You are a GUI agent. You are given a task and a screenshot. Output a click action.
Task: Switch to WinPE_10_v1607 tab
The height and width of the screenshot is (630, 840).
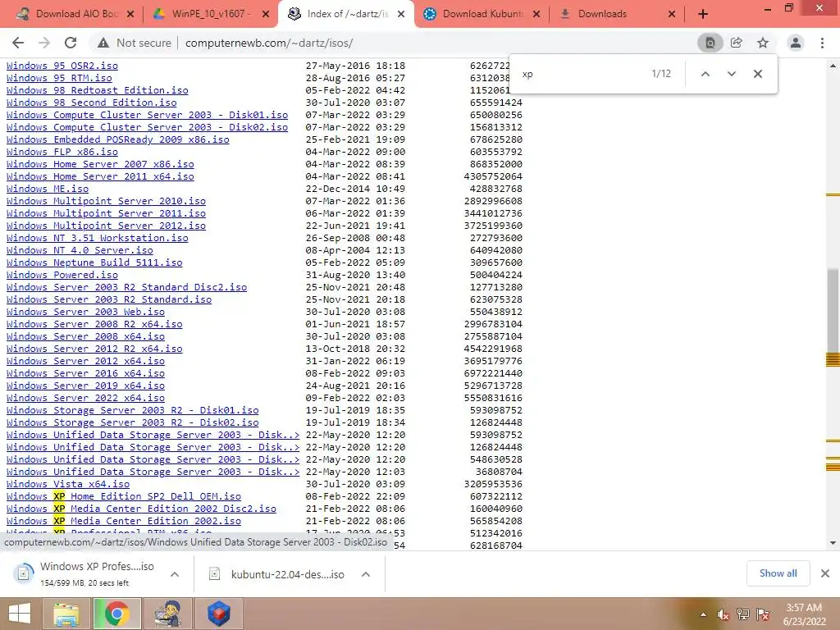click(x=211, y=14)
